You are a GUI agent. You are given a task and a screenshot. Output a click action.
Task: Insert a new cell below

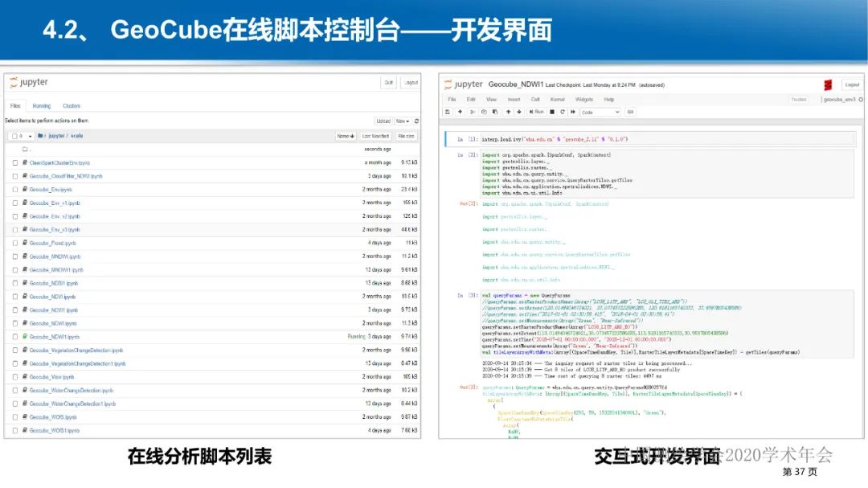460,112
